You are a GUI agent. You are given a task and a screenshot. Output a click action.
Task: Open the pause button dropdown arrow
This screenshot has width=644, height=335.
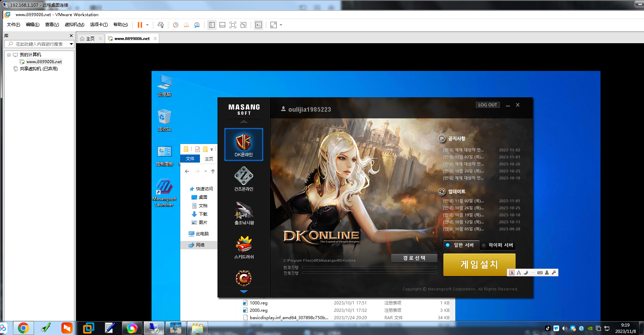click(147, 25)
